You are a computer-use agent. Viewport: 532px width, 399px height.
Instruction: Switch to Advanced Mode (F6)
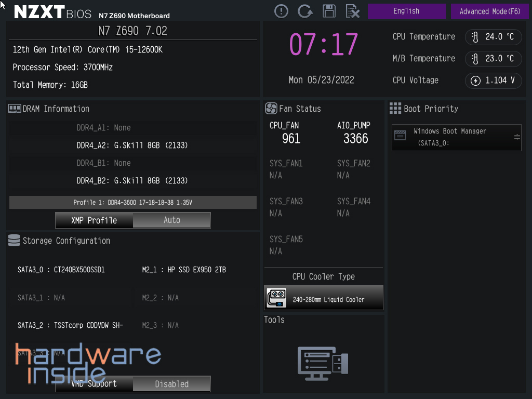click(x=489, y=11)
